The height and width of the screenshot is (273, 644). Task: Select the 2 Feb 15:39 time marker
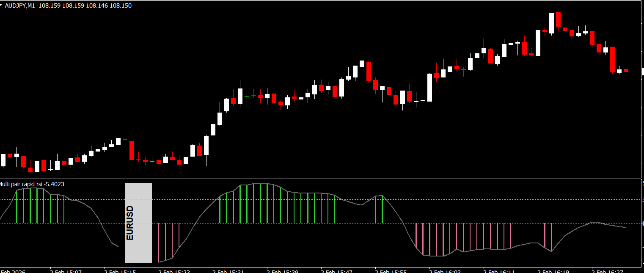pos(283,270)
